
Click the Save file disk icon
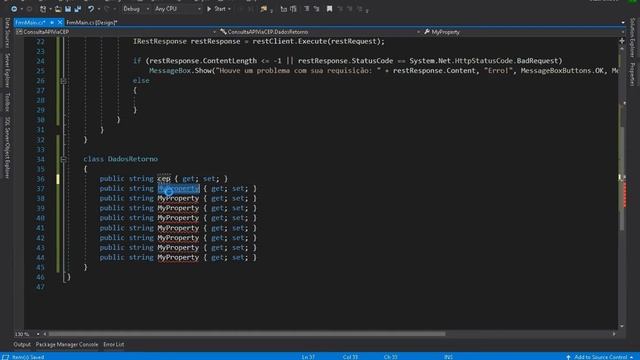tap(68, 9)
